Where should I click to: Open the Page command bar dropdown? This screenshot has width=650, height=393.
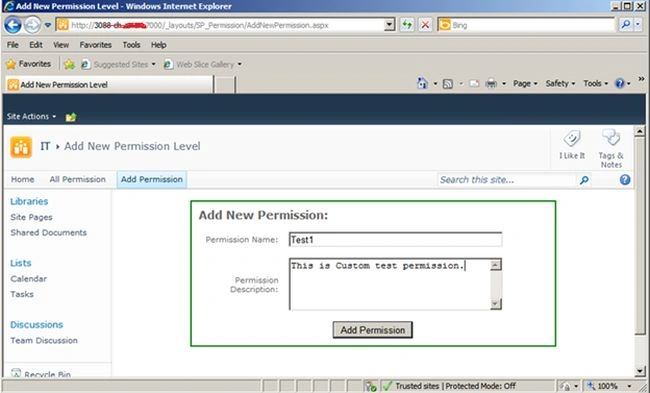point(525,84)
